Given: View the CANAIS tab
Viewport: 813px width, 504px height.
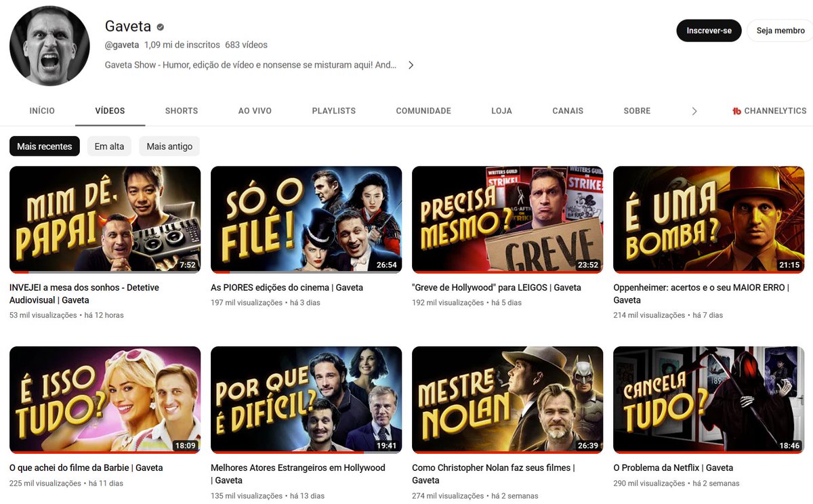Looking at the screenshot, I should pos(568,110).
